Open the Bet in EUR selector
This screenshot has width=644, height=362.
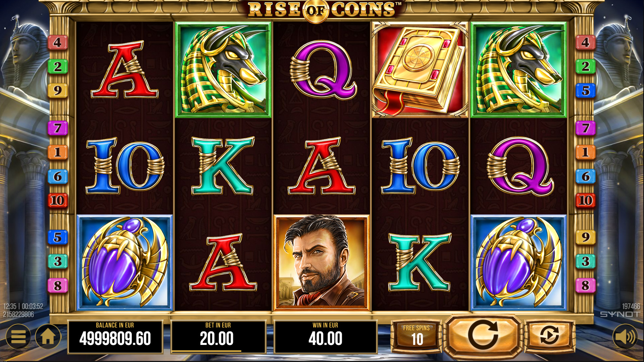pyautogui.click(x=218, y=337)
